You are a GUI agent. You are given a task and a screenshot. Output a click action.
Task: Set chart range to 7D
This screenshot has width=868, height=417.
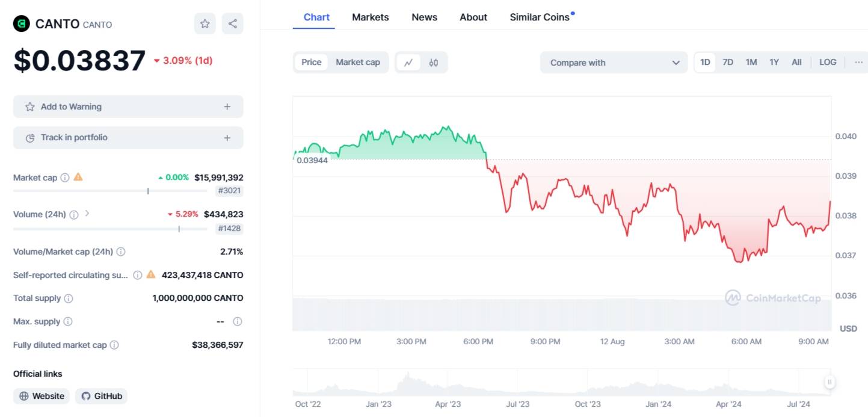click(x=728, y=62)
